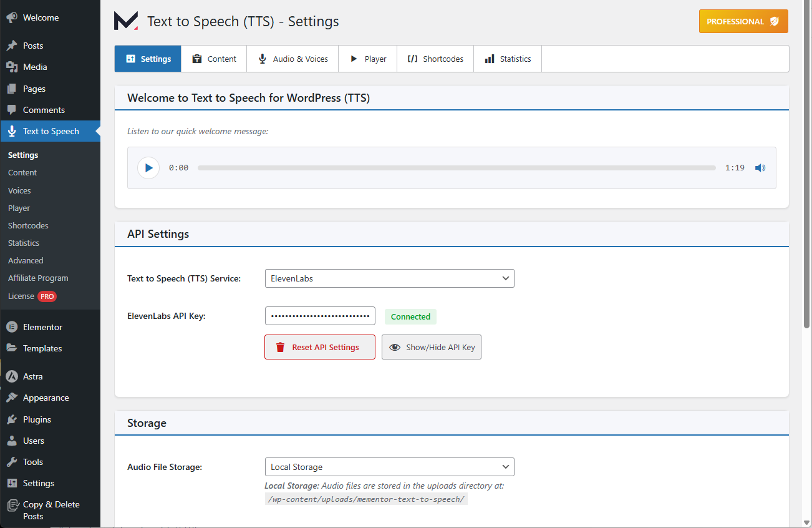812x528 pixels.
Task: Open the Shortcodes tab
Action: 435,59
